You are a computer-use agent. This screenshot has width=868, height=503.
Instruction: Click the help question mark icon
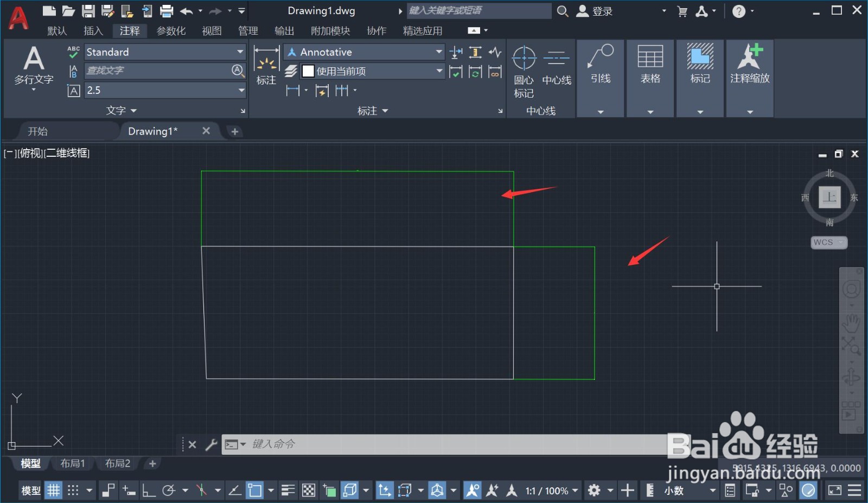pyautogui.click(x=739, y=11)
